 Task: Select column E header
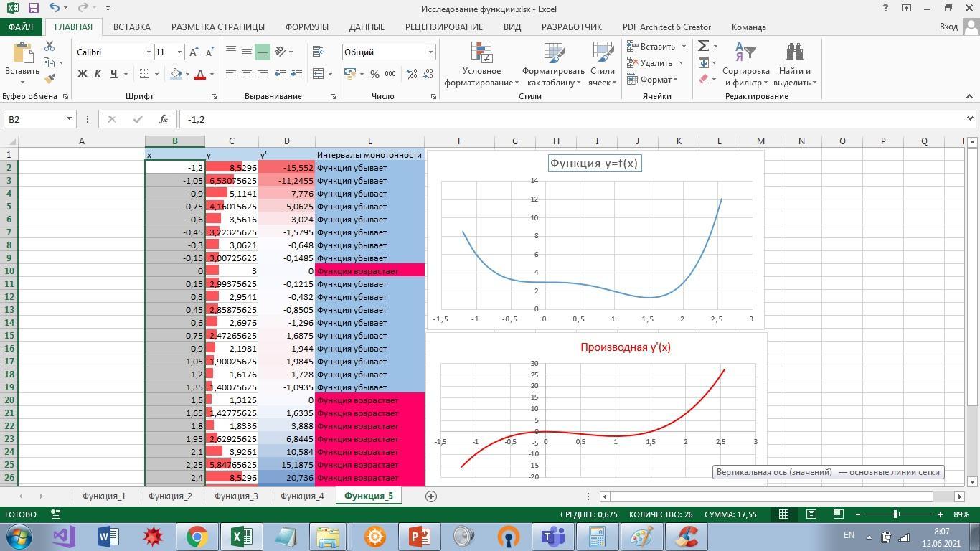(x=369, y=141)
